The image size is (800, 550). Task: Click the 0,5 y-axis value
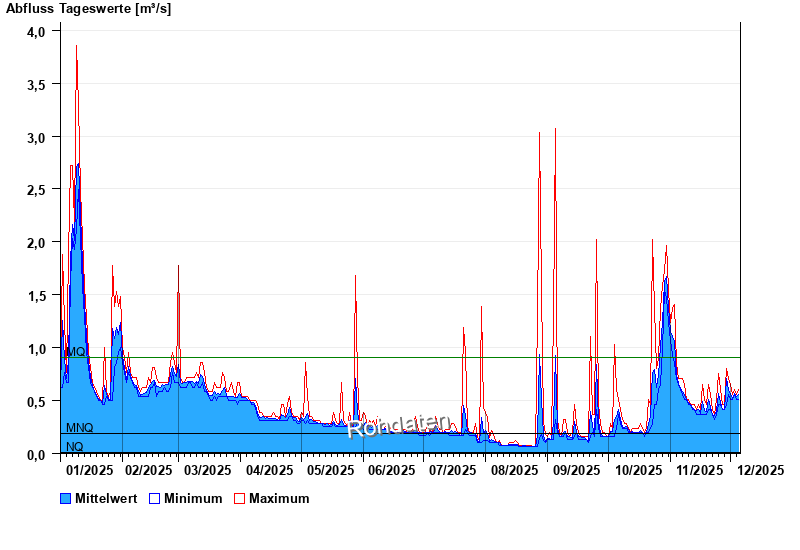[36, 402]
